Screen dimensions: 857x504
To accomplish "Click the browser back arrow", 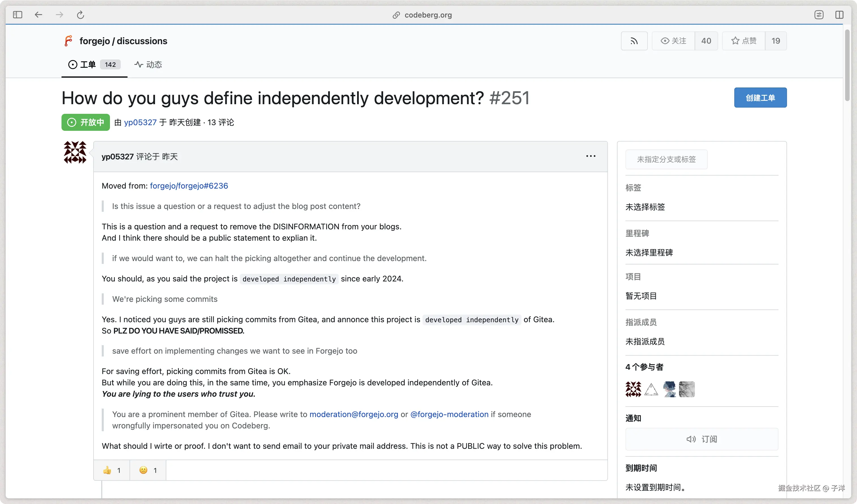I will (x=39, y=15).
